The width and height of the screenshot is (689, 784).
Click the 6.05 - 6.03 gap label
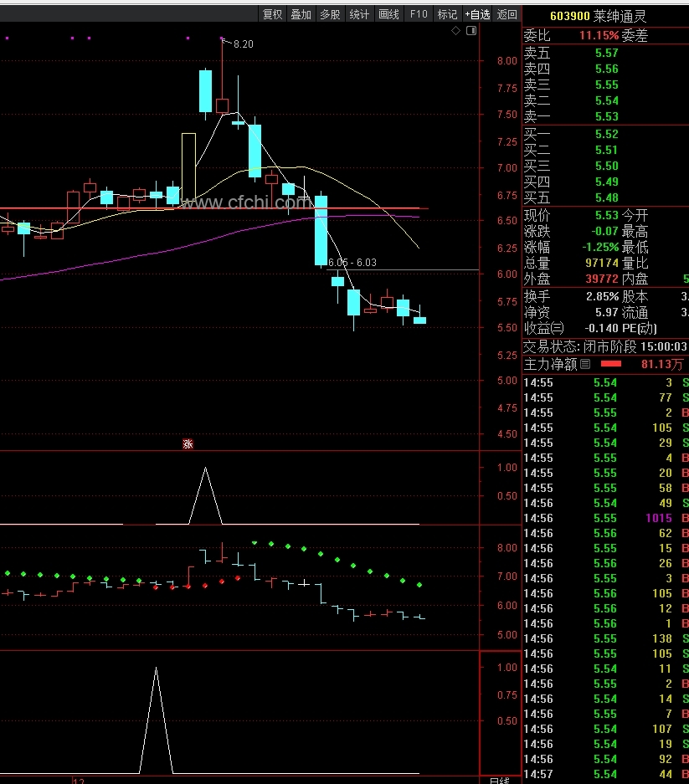[352, 263]
